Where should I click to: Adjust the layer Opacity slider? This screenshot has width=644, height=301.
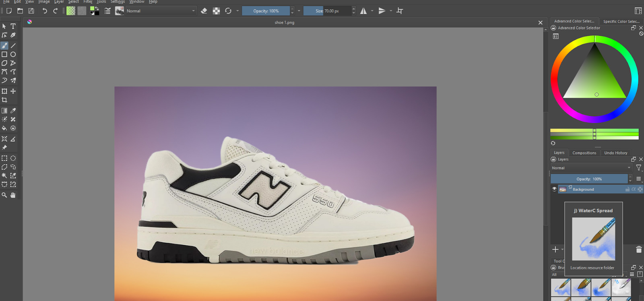[x=589, y=179]
